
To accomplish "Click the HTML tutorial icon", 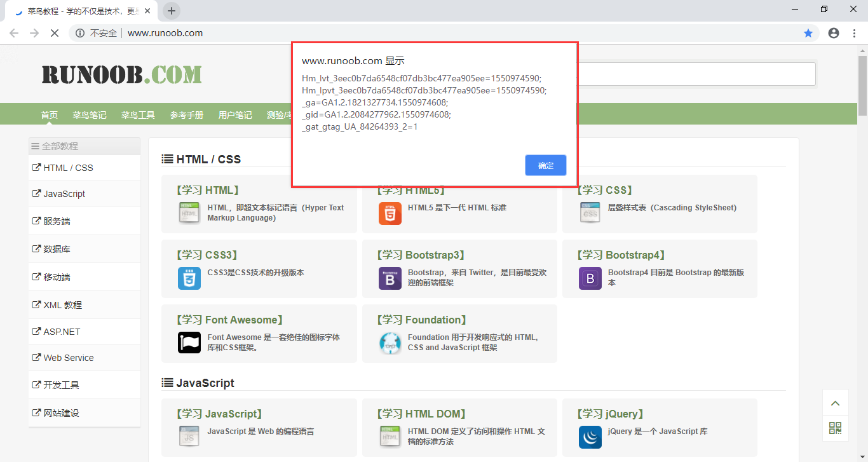I will point(189,213).
